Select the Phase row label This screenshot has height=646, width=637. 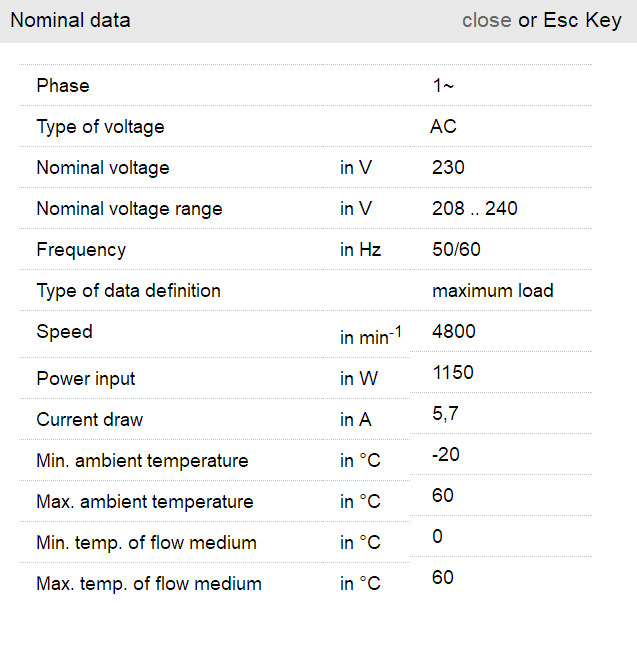(63, 86)
